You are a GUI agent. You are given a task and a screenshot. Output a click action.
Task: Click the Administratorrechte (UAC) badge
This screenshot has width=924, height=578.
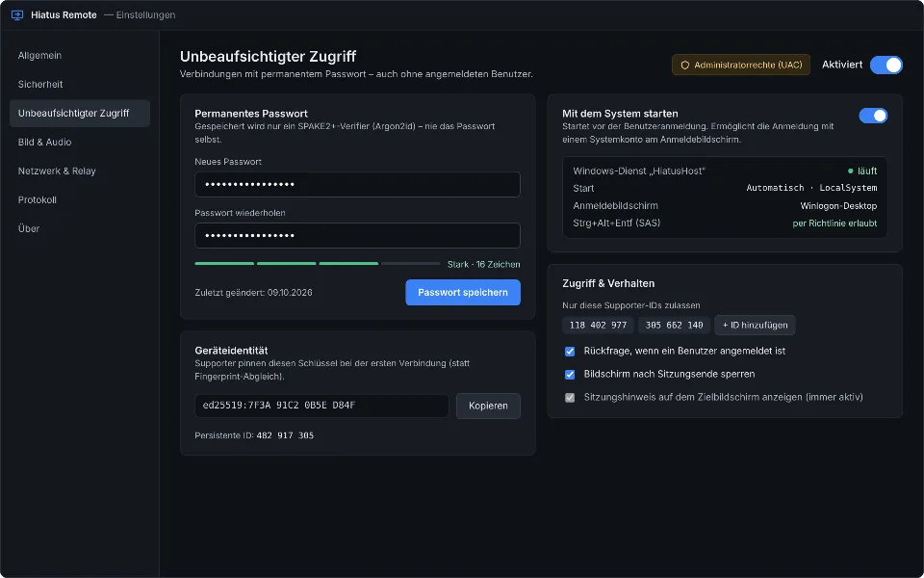click(x=741, y=65)
